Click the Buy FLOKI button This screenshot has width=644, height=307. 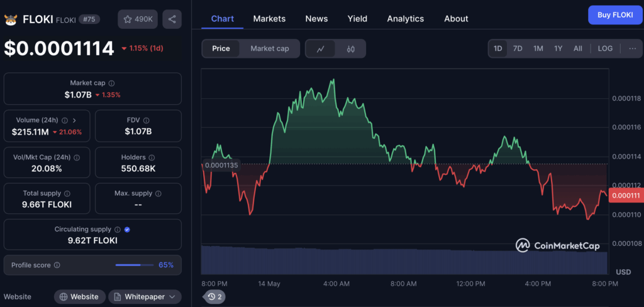click(615, 15)
